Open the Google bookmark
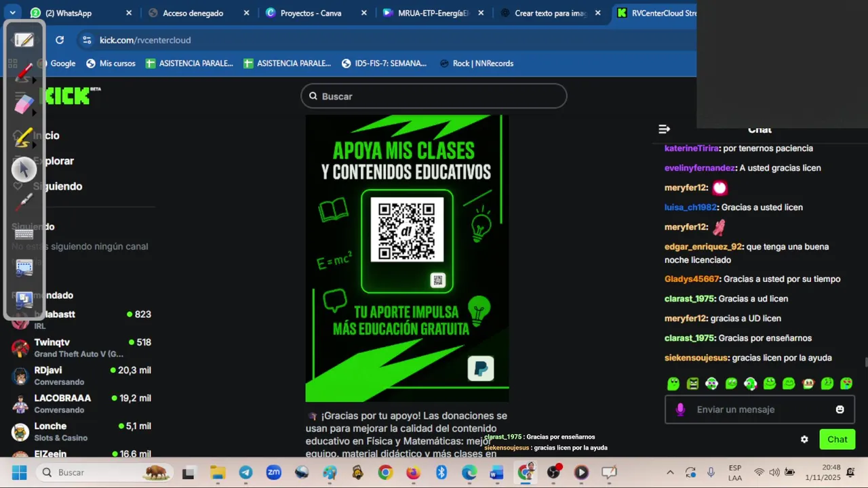868x488 pixels. point(56,63)
